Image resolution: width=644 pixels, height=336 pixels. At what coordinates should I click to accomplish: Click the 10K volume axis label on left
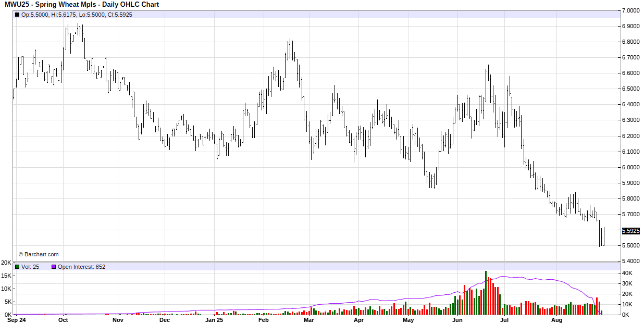pos(6,289)
